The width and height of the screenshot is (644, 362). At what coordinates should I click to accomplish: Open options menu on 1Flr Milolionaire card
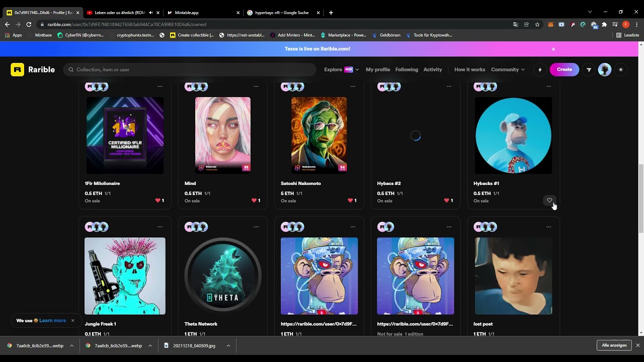coord(160,86)
